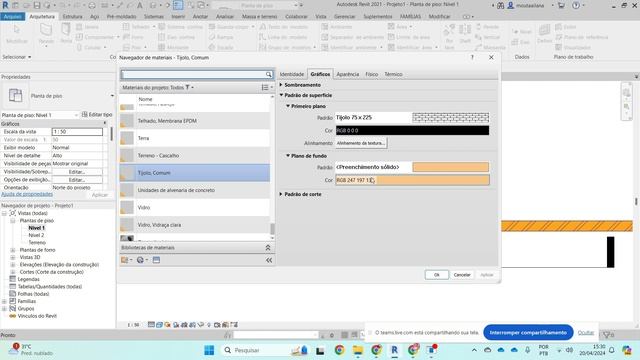Click the user account icon in title bar
Image resolution: width=640 pixels, height=360 pixels.
pos(511,5)
